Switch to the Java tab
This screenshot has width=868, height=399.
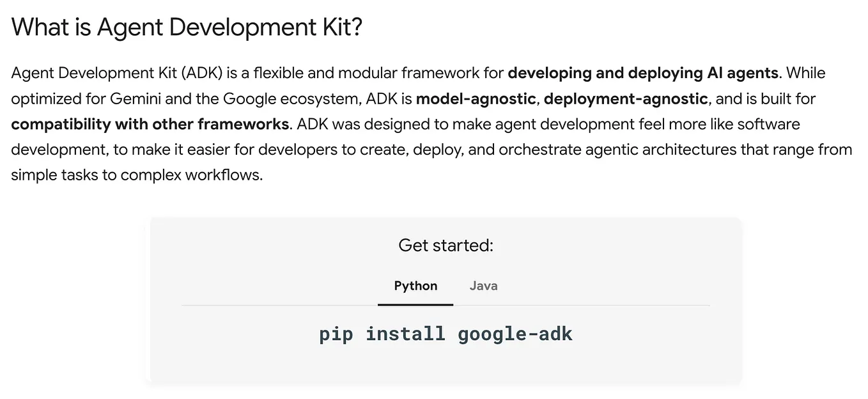pyautogui.click(x=483, y=286)
